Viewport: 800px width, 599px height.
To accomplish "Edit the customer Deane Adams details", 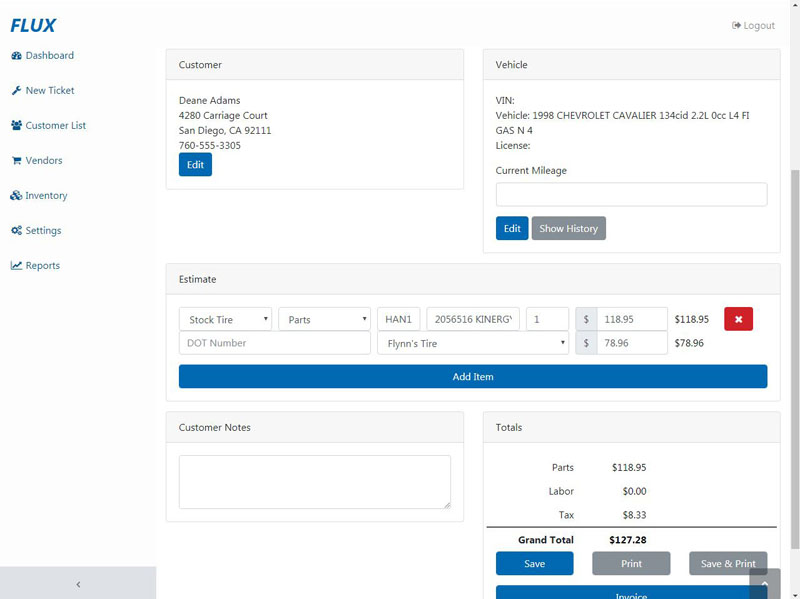I will pyautogui.click(x=195, y=165).
